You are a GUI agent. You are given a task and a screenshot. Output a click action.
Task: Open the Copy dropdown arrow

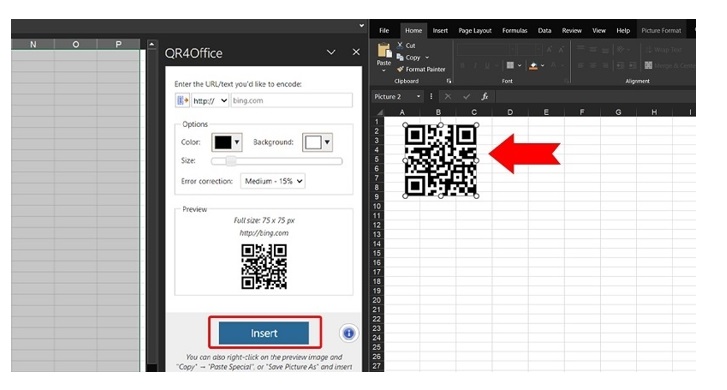[427, 58]
